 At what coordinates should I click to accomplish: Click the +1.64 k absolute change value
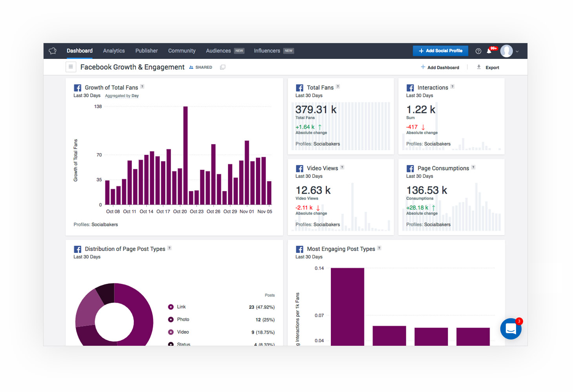pos(305,127)
